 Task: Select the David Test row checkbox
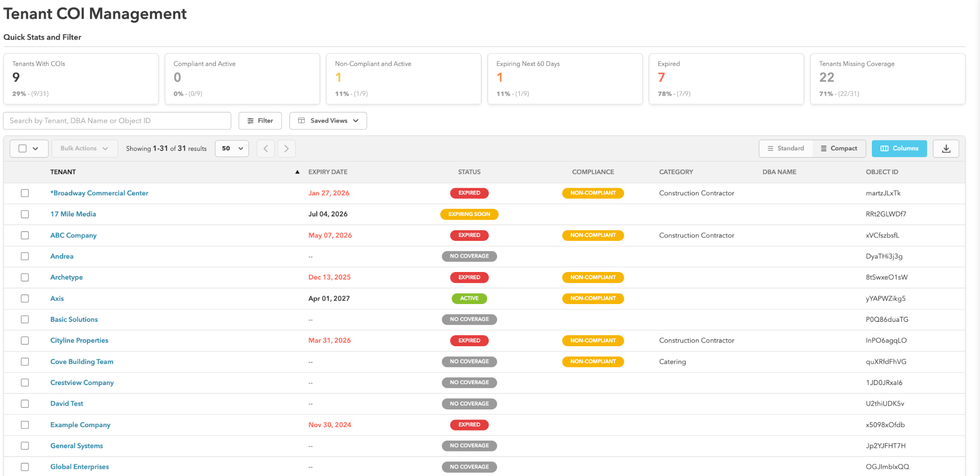(x=25, y=404)
